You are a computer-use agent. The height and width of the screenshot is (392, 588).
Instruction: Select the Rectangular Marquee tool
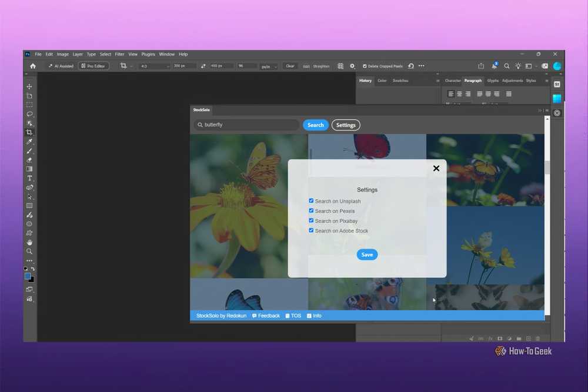[29, 105]
